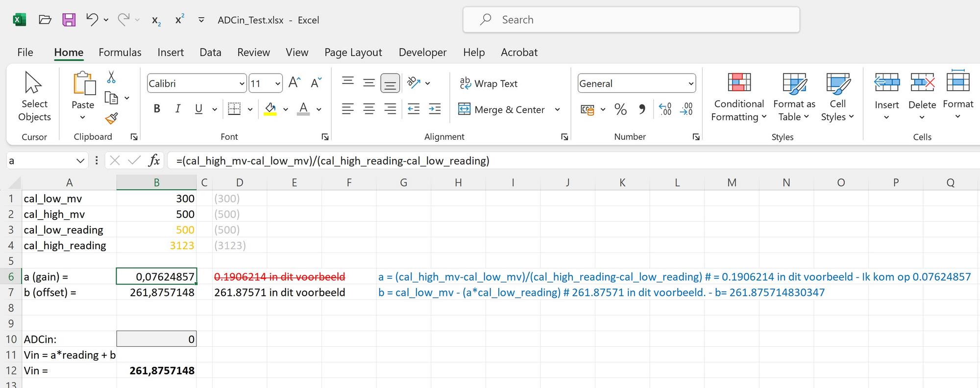Open the General number format dropdown
Image resolution: width=980 pixels, height=388 pixels.
click(x=691, y=83)
